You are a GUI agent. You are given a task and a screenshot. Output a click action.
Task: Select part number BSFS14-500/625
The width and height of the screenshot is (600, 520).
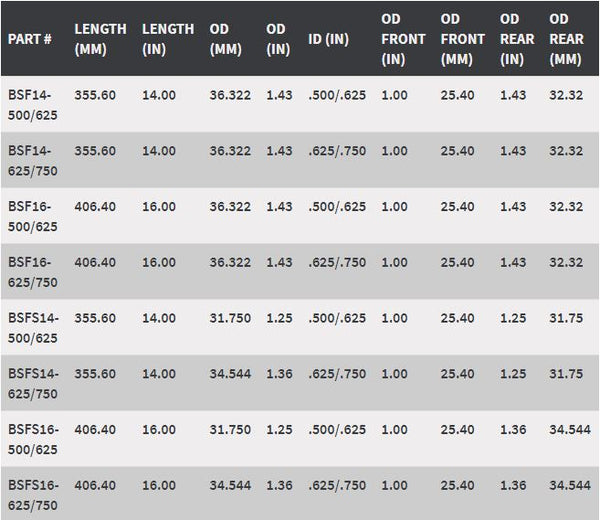34,328
